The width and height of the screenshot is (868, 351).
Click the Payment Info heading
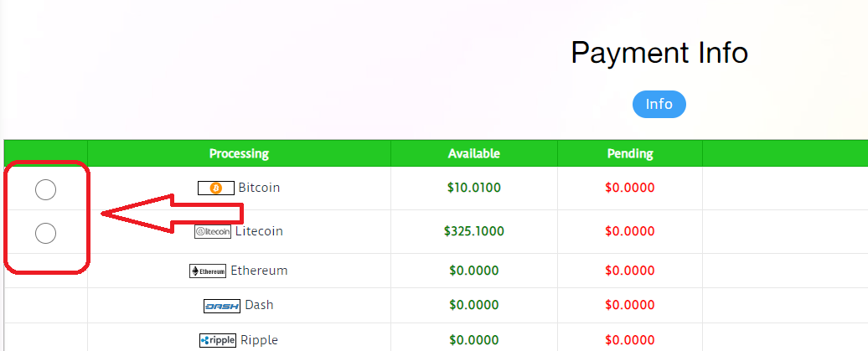coord(659,53)
